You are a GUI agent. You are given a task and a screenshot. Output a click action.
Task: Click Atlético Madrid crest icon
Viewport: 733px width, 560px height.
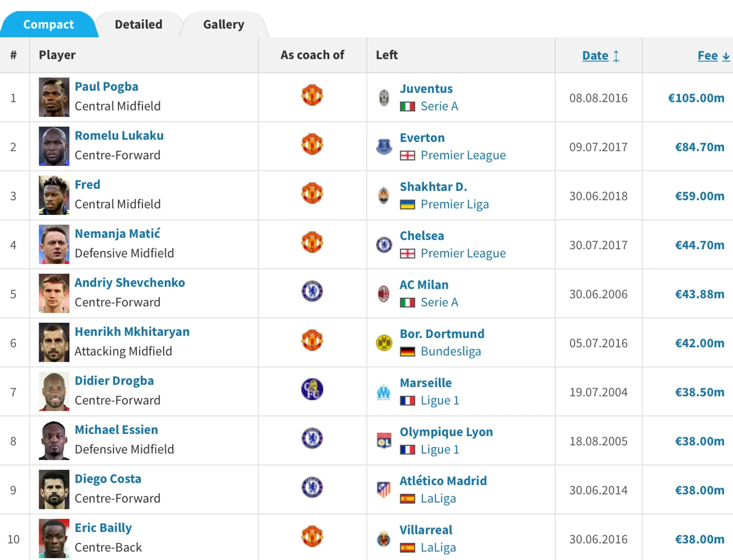click(x=384, y=490)
